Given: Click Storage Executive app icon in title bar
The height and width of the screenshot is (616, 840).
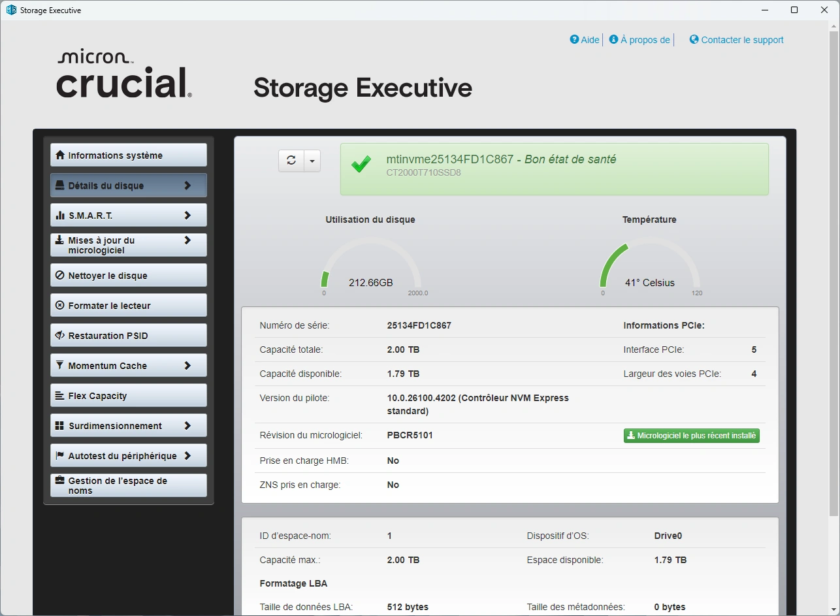Looking at the screenshot, I should coord(11,10).
